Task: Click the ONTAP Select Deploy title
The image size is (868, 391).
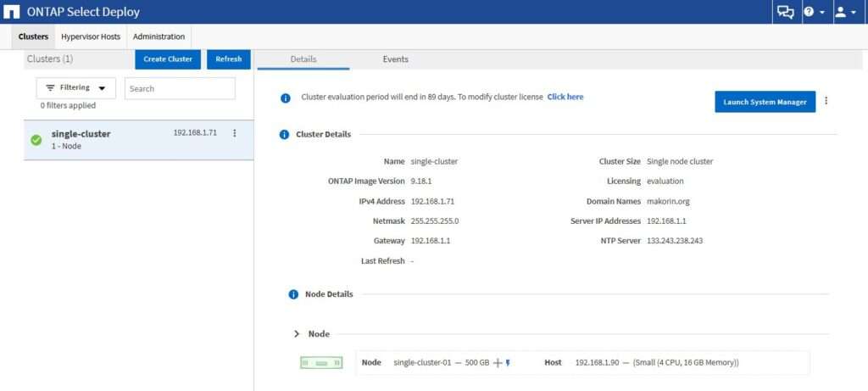Action: click(x=84, y=12)
